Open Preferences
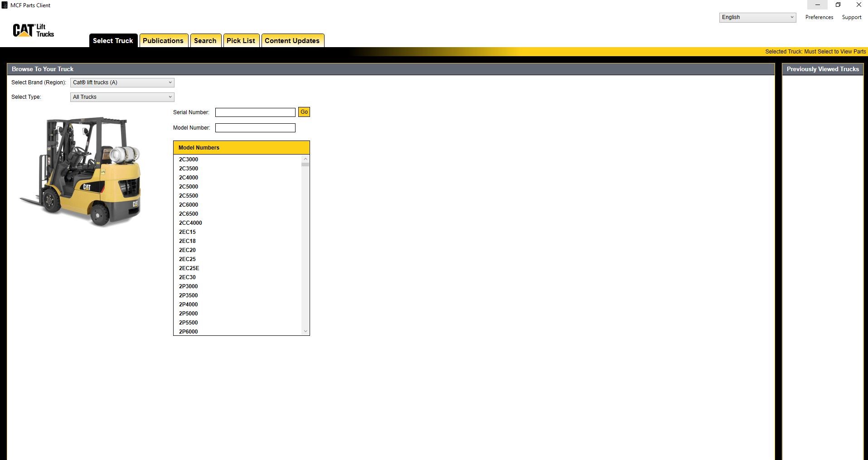The width and height of the screenshot is (868, 460). tap(819, 17)
